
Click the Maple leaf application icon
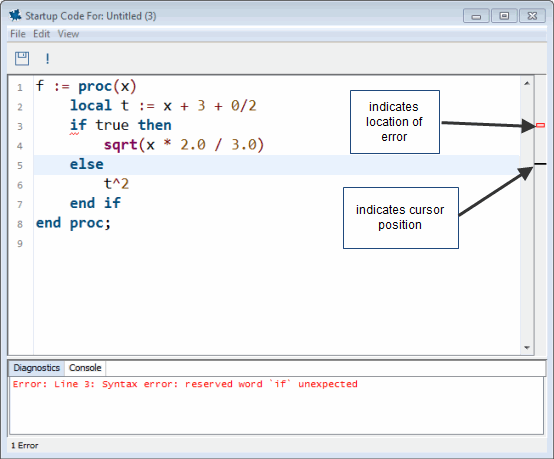click(x=15, y=16)
